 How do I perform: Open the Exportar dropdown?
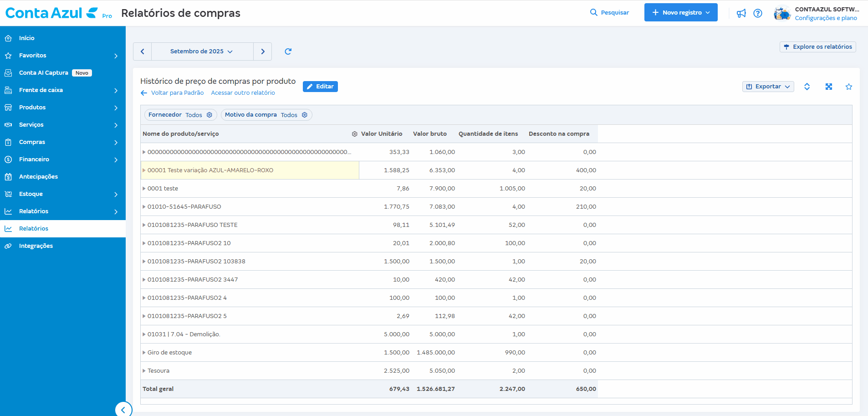[768, 87]
